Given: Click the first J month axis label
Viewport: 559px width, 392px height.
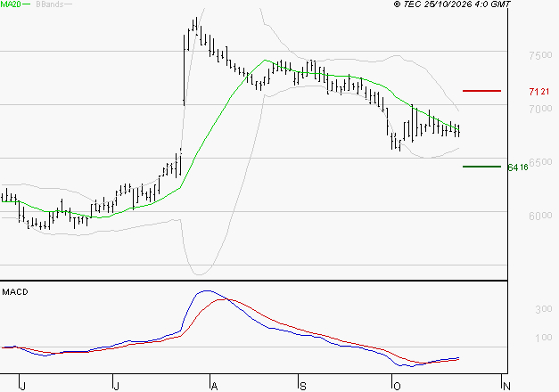Looking at the screenshot, I should 23,386.
